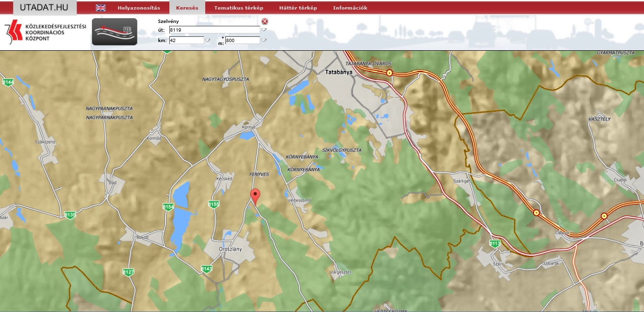Screen dimensions: 644x312
Task: Switch language using the UK flag icon
Action: click(x=100, y=8)
